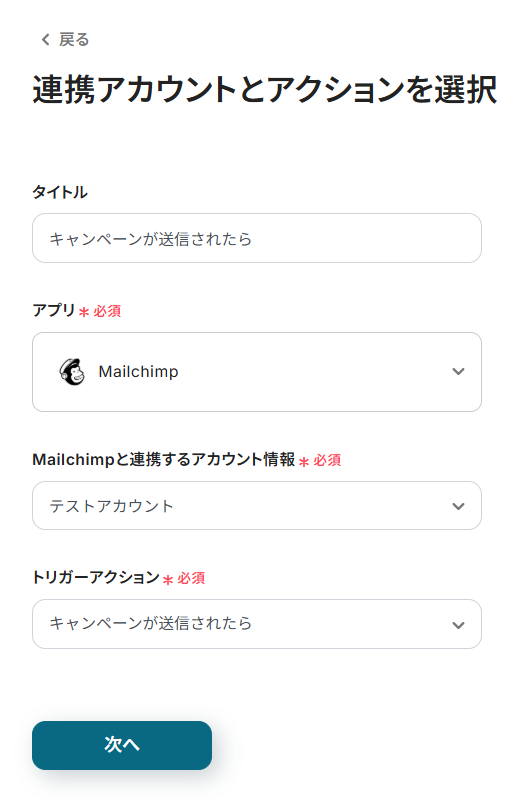Viewport: 527px width, 801px height.
Task: Click the タイトル field label
Action: [x=60, y=192]
